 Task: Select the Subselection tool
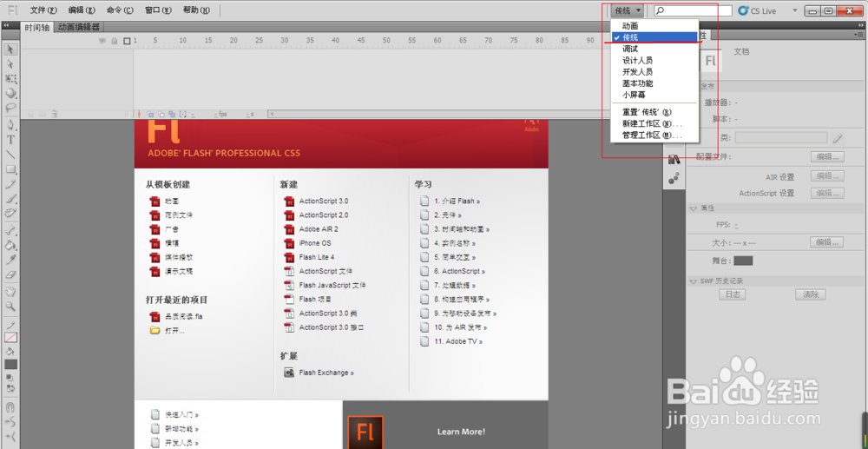[x=10, y=64]
